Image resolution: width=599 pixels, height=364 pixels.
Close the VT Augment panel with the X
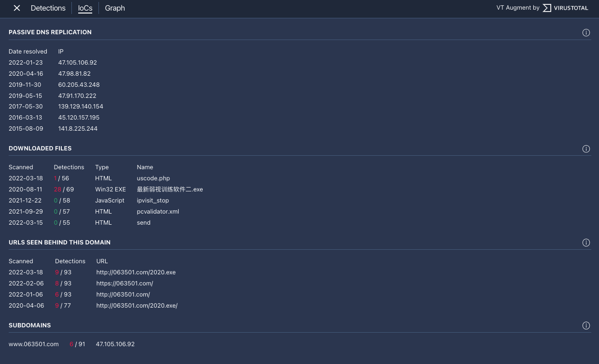[x=16, y=8]
